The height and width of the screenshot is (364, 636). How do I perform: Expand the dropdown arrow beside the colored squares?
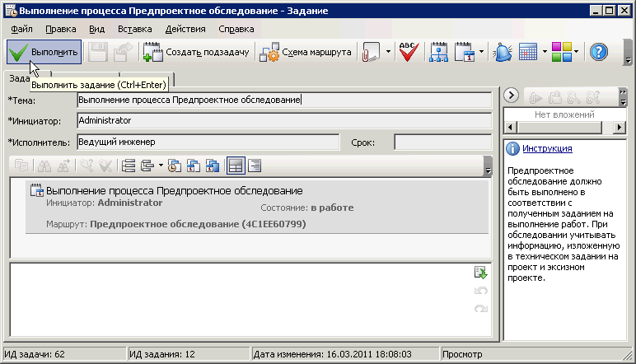[576, 52]
